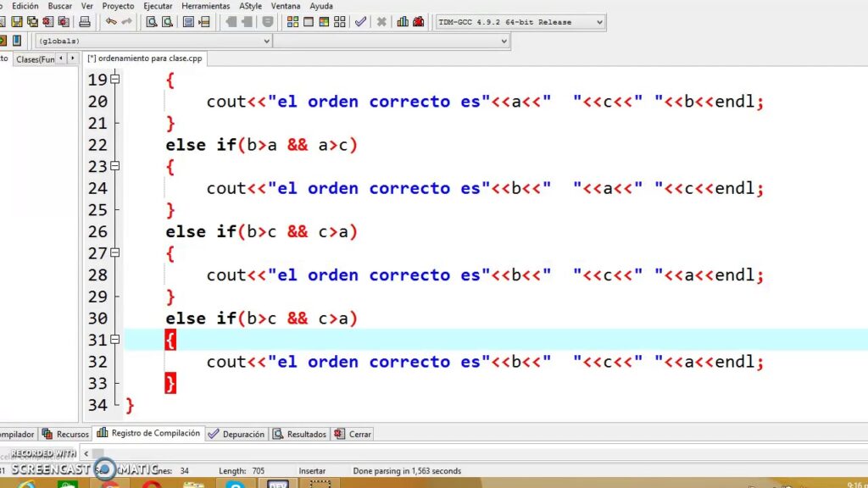This screenshot has height=488, width=868.
Task: Click 'Done parsing in 1,563 seconds' status text
Action: click(x=407, y=471)
